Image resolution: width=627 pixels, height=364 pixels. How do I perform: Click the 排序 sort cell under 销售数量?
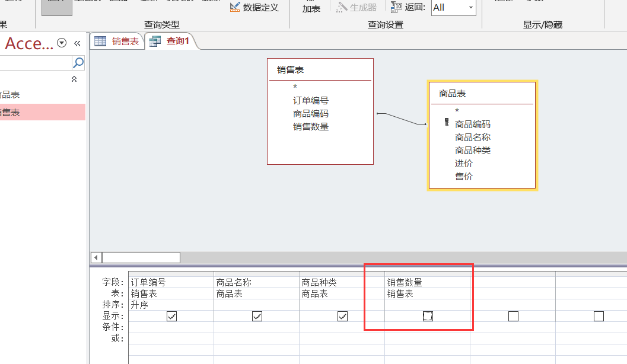pyautogui.click(x=428, y=305)
